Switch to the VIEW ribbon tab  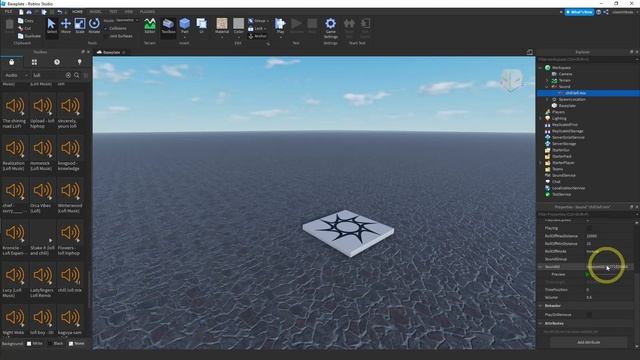click(x=129, y=12)
